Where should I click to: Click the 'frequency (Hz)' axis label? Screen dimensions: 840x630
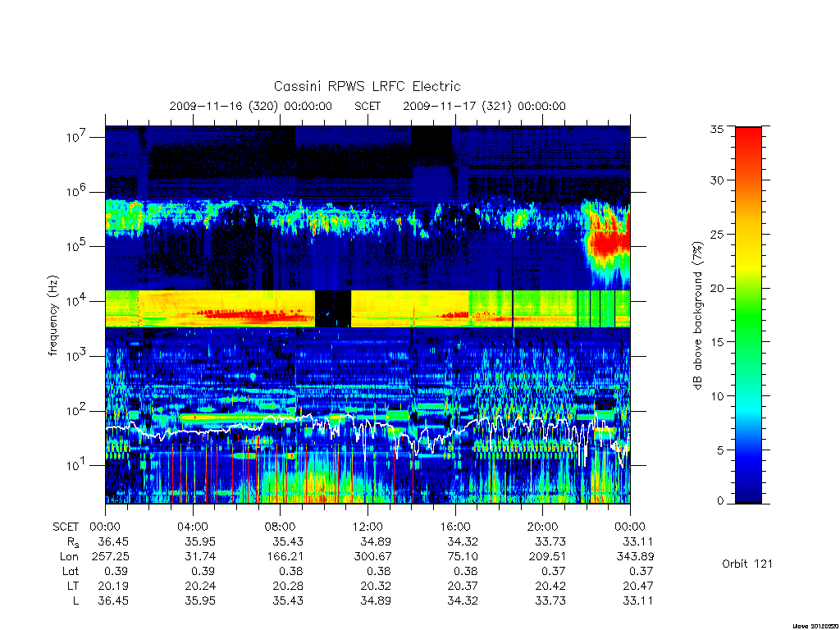click(x=52, y=315)
